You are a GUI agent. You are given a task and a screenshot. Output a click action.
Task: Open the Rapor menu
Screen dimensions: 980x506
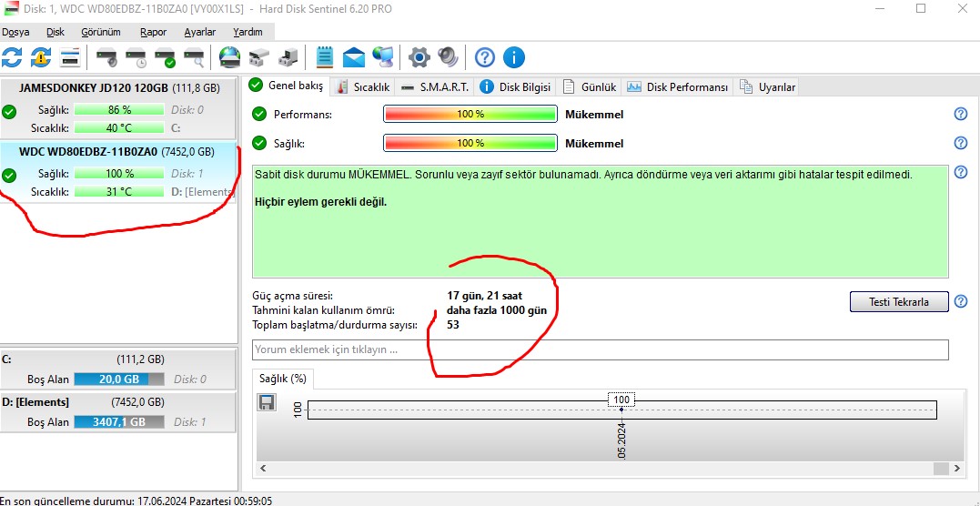pos(153,32)
